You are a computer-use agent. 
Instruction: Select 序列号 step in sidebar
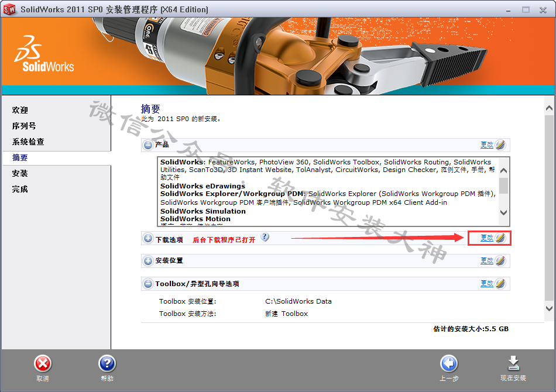click(x=24, y=126)
